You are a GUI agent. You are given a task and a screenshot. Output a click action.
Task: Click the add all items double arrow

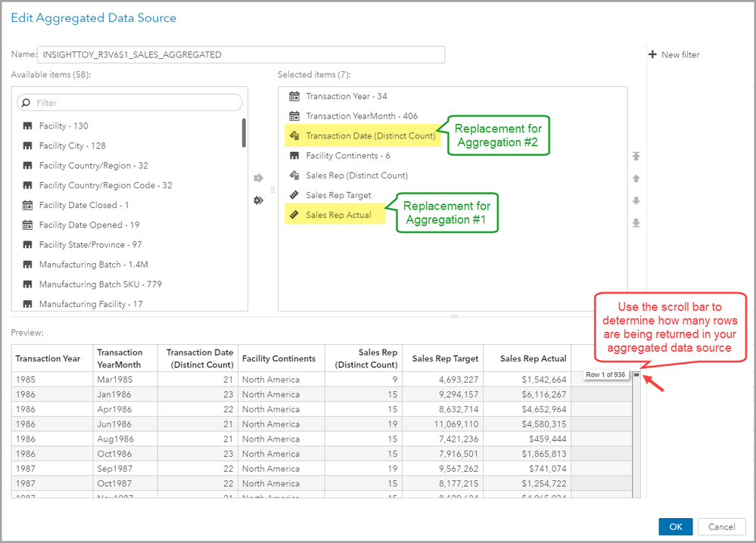(x=258, y=200)
